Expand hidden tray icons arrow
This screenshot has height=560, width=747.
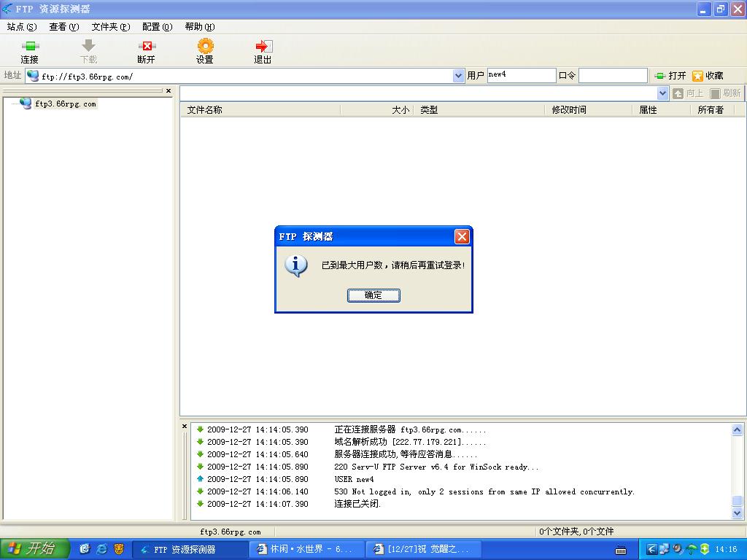(x=651, y=550)
